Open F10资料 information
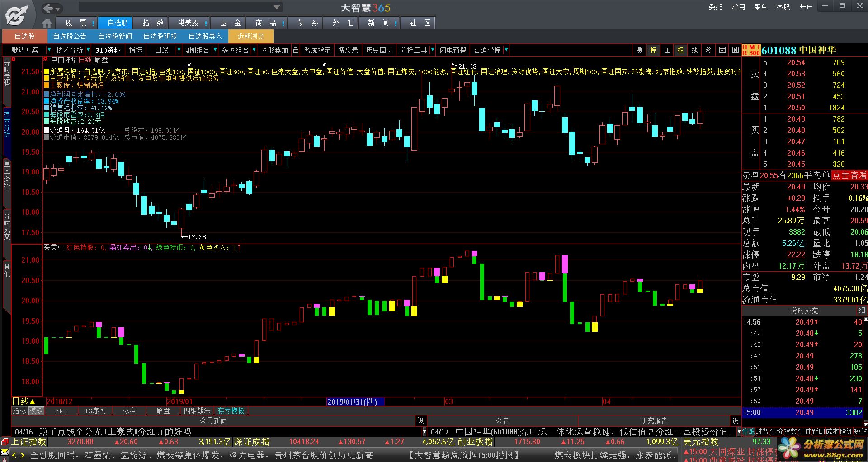The width and height of the screenshot is (868, 462). click(108, 50)
